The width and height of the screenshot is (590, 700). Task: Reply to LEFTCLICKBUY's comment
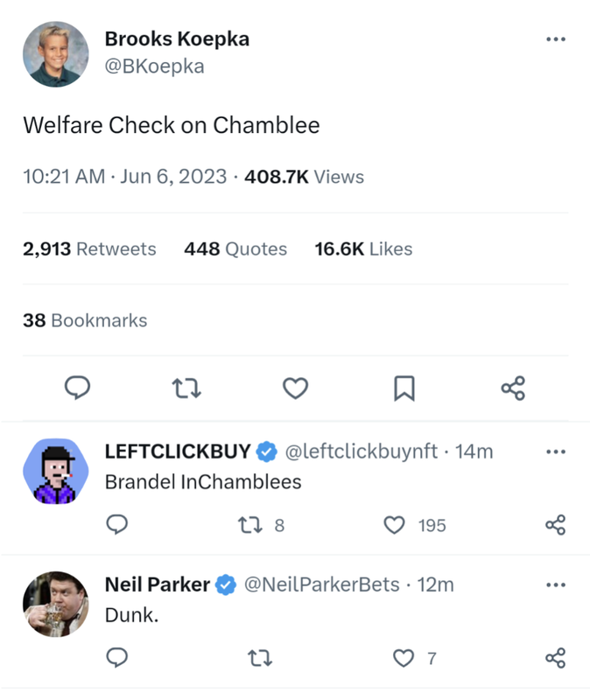coord(116,524)
